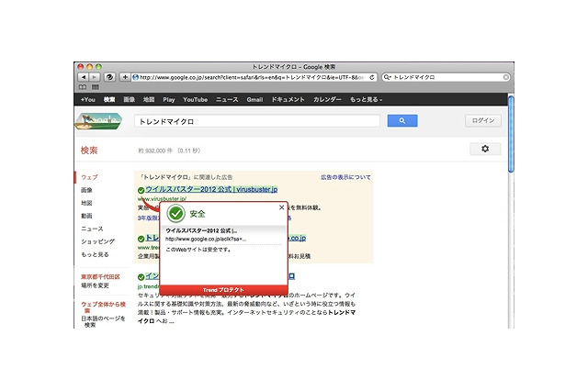Image resolution: width=588 pixels, height=391 pixels.
Task: Select ウェブ in left sidebar
Action: tap(89, 177)
